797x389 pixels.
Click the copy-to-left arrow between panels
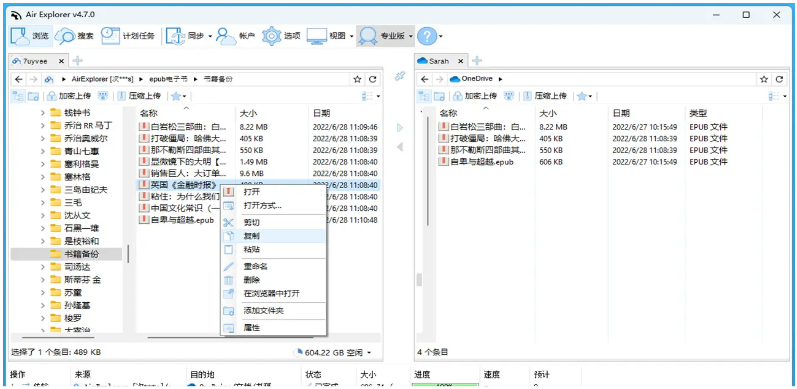pyautogui.click(x=400, y=147)
